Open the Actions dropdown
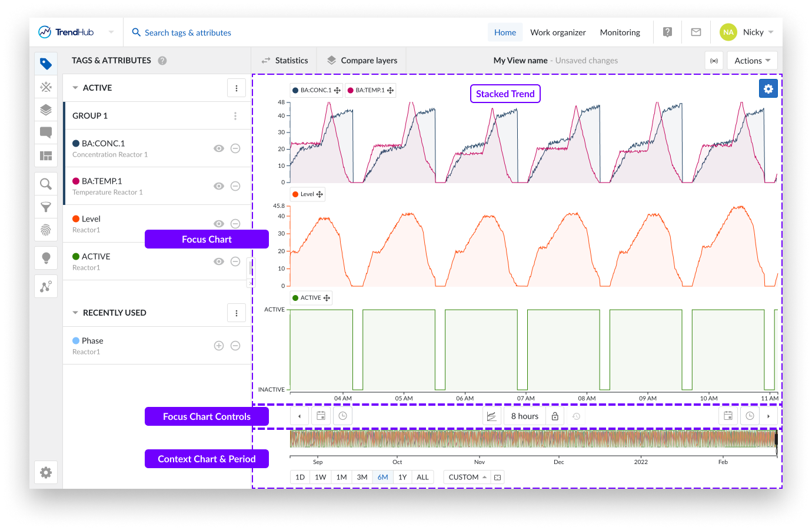Image resolution: width=812 pixels, height=530 pixels. coord(752,61)
